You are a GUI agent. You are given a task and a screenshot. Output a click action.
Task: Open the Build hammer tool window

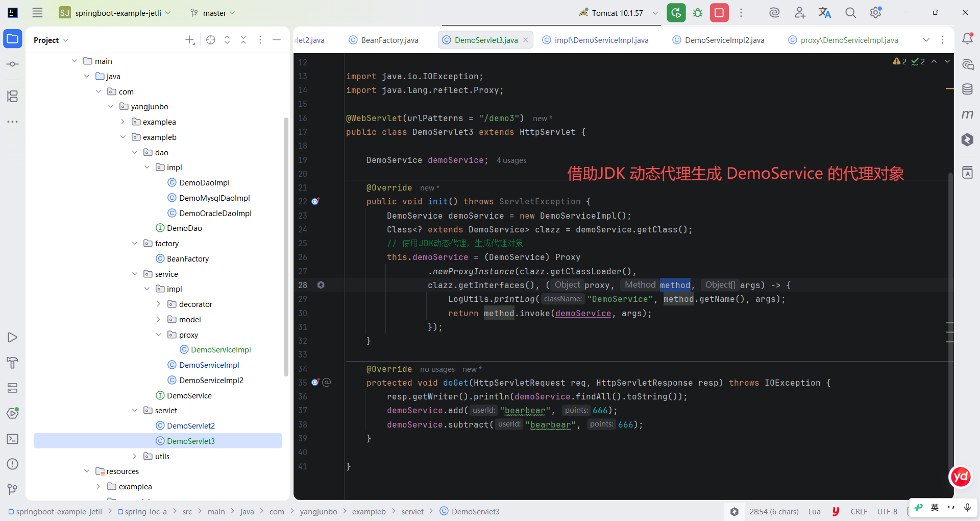point(13,363)
